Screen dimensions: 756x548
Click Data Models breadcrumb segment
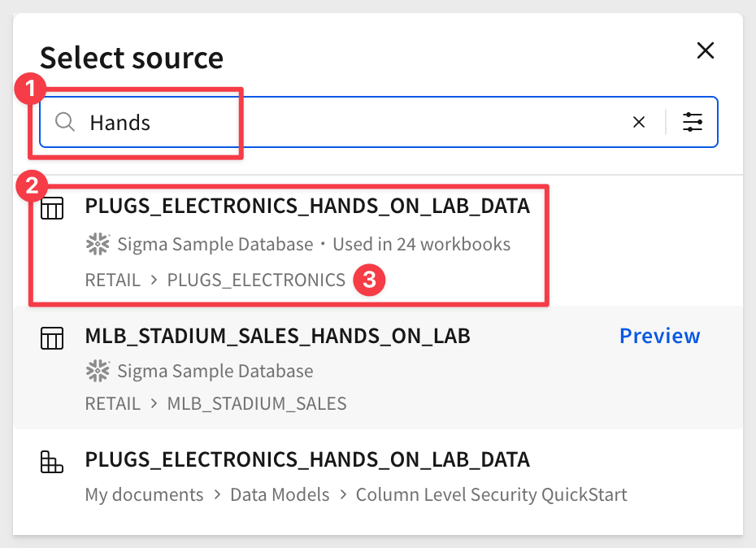280,494
